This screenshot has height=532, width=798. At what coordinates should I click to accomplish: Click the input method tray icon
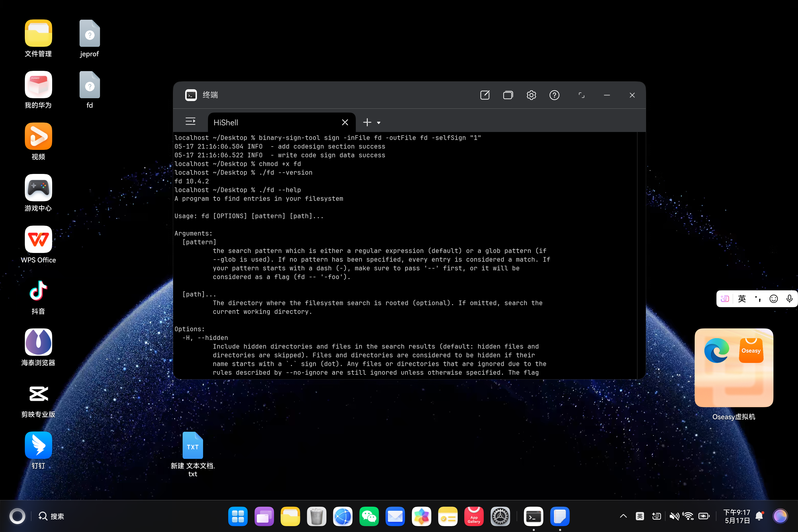657,516
